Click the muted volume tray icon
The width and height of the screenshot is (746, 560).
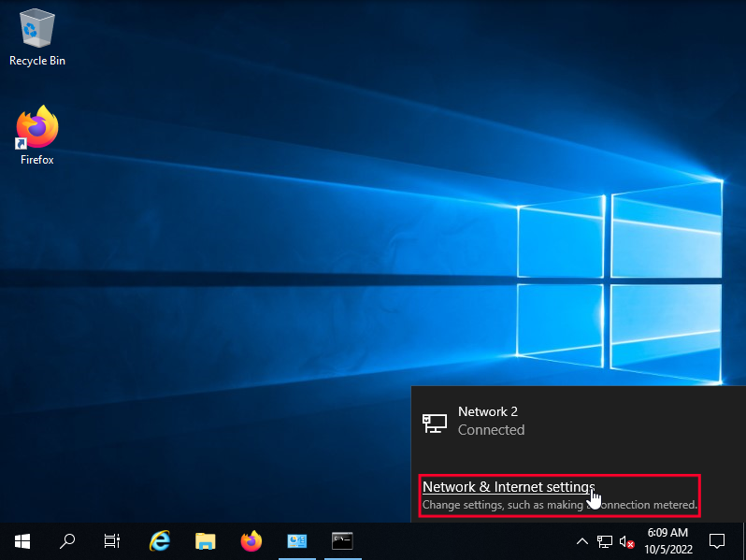pyautogui.click(x=626, y=541)
